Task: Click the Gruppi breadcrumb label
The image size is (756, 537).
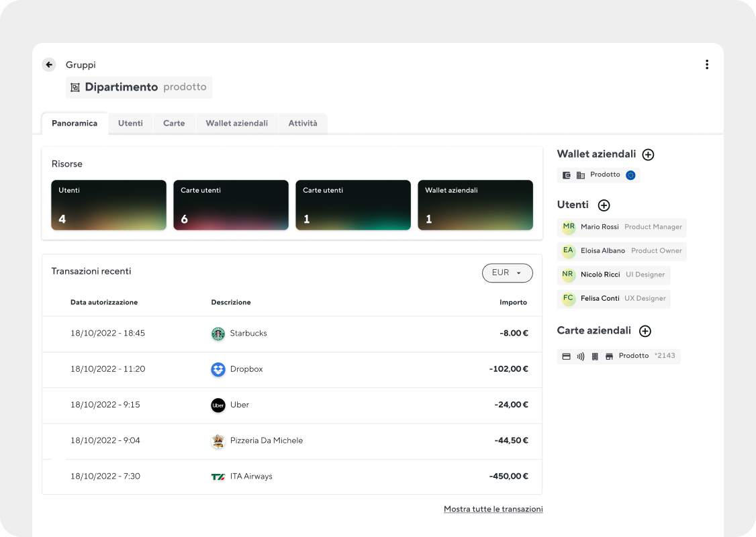Action: pyautogui.click(x=81, y=64)
